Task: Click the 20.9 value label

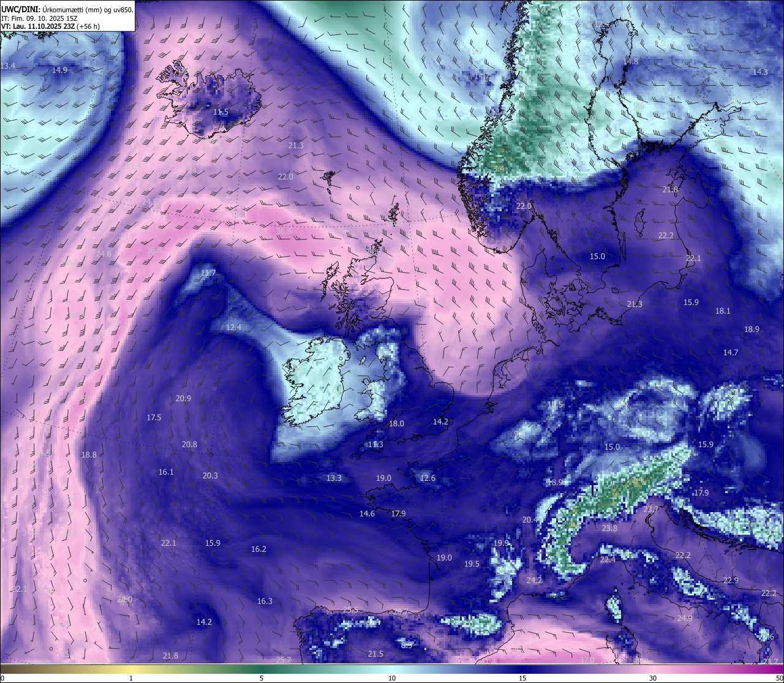Action: [x=183, y=398]
